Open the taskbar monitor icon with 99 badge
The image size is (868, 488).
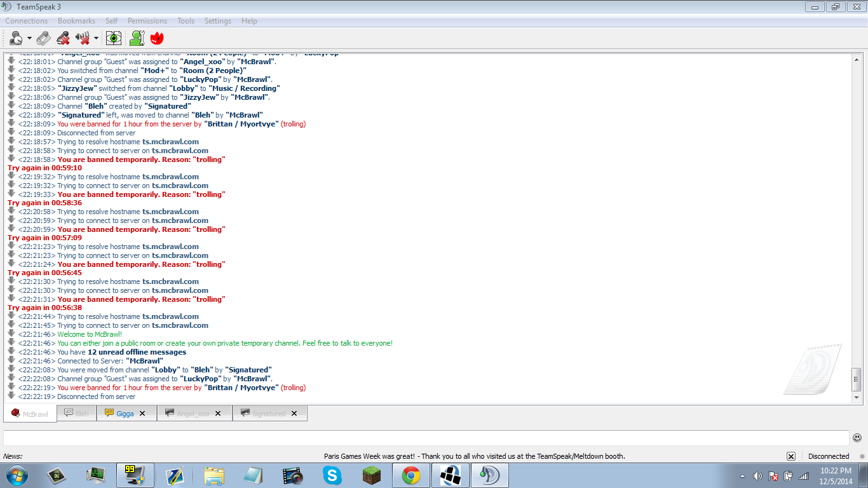(x=135, y=475)
